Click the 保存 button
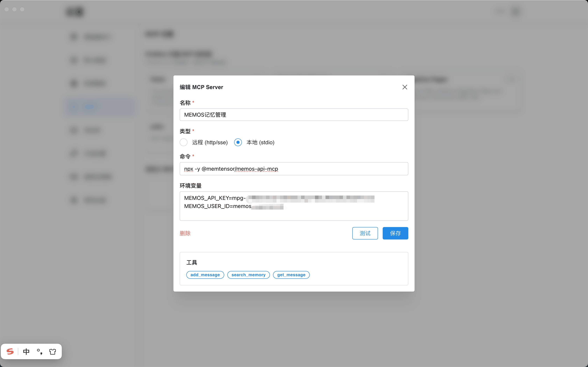Image resolution: width=588 pixels, height=367 pixels. click(395, 233)
